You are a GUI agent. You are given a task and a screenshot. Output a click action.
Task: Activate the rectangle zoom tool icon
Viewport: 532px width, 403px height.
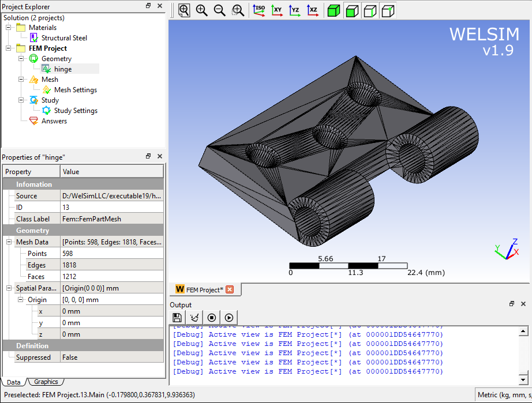237,10
